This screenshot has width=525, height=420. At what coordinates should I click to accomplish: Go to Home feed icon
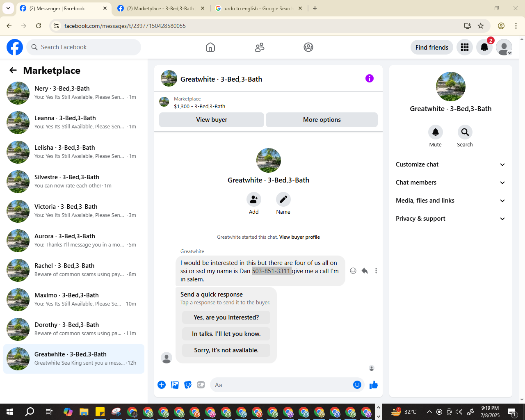point(210,47)
